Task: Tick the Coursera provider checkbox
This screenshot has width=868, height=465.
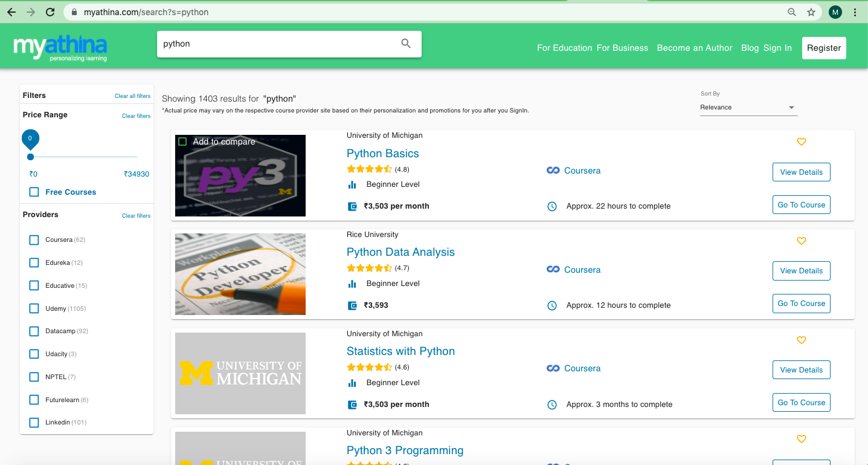Action: (x=34, y=240)
